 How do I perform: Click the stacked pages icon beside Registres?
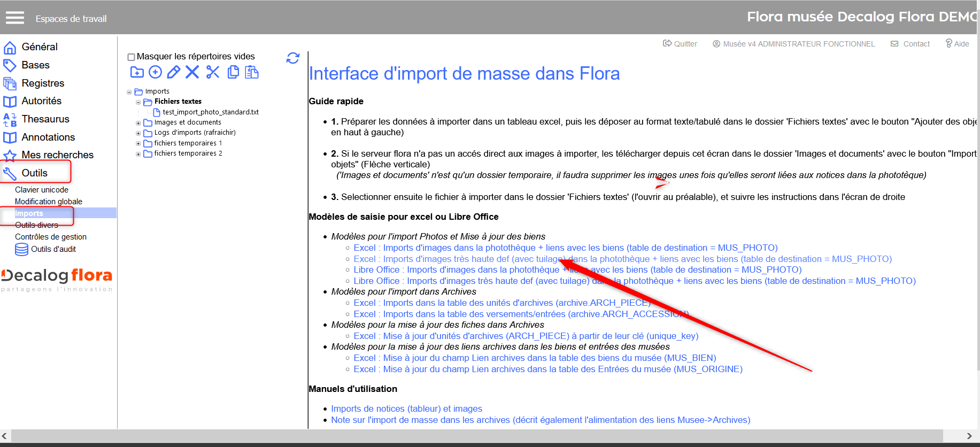pos(10,83)
